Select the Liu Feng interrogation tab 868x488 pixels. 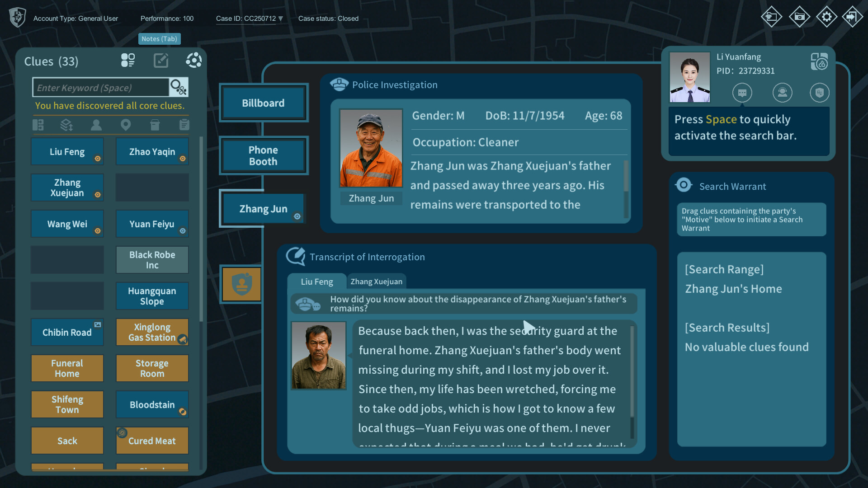(317, 282)
